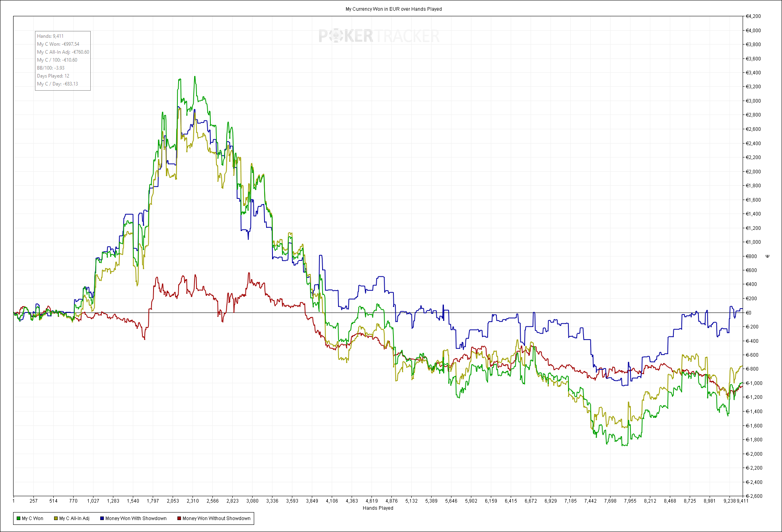782x532 pixels.
Task: Click the 6,159 x-axis tick label
Action: [491, 501]
